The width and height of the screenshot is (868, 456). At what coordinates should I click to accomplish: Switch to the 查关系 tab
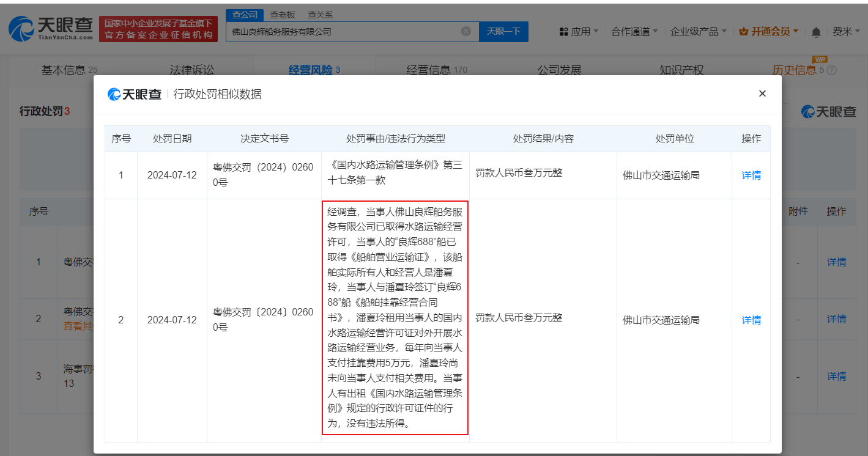pyautogui.click(x=321, y=14)
